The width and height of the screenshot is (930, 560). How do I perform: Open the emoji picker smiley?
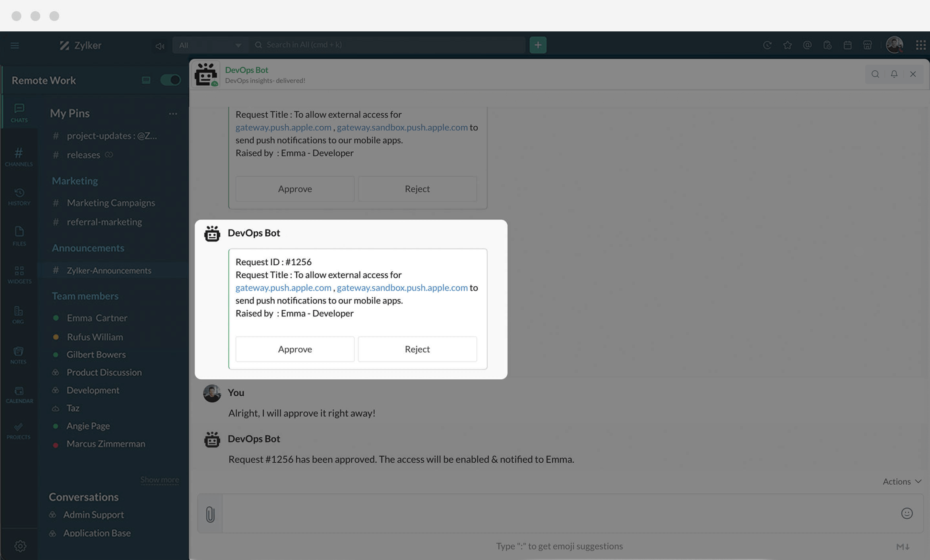pos(907,513)
